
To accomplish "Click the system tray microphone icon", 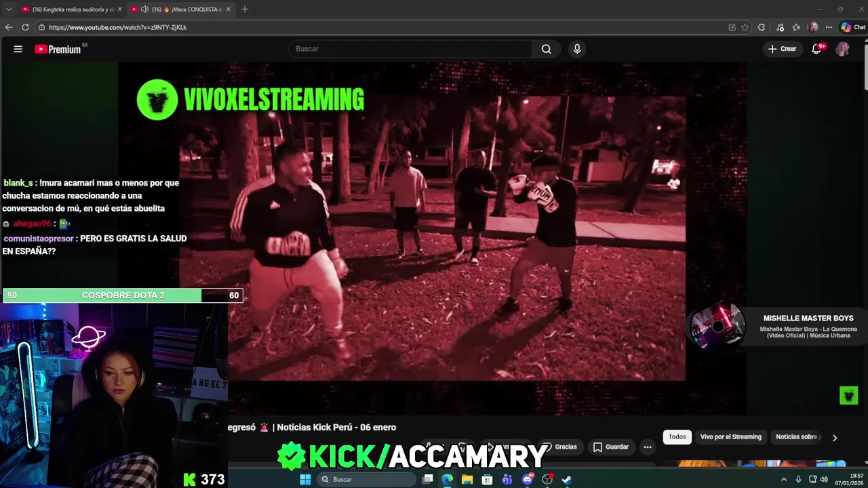I will point(798,479).
